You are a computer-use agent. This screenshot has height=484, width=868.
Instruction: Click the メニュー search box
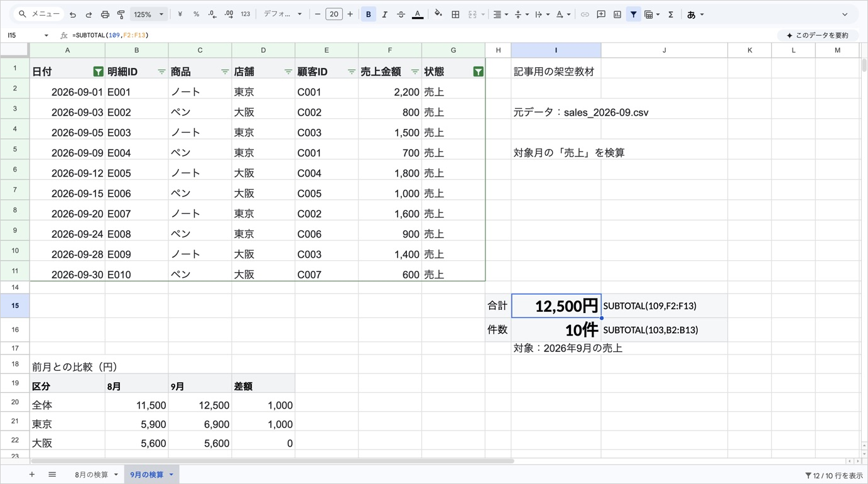tap(40, 14)
